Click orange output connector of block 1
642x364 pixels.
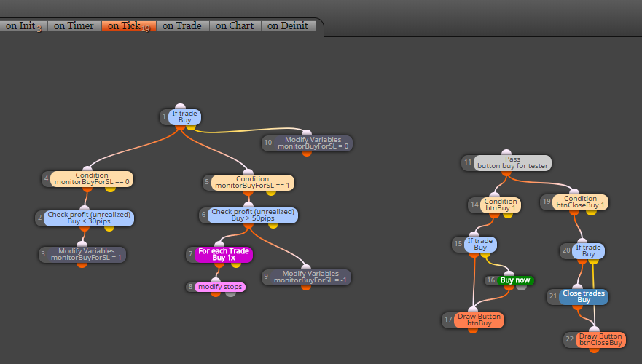point(180,127)
